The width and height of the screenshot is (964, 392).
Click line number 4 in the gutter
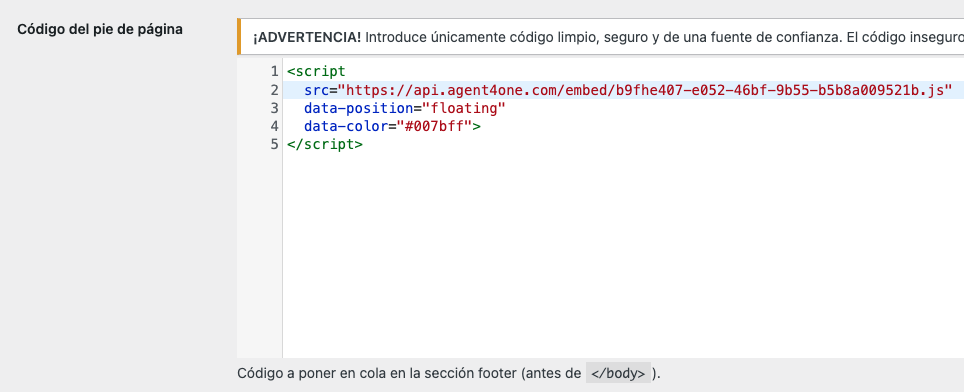tap(274, 127)
